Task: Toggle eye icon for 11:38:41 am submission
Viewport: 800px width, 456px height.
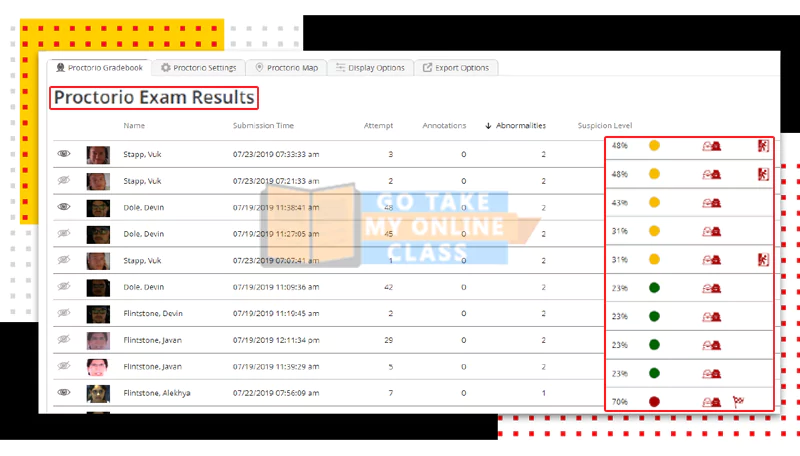Action: coord(64,207)
